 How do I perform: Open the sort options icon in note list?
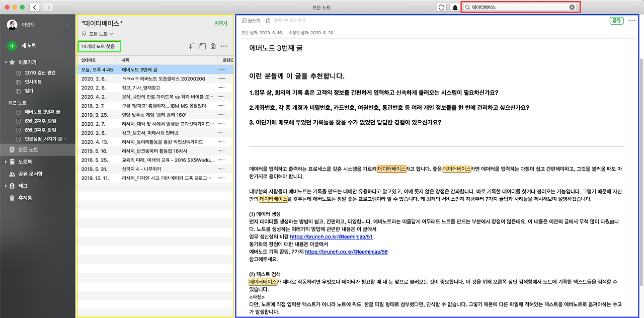192,46
